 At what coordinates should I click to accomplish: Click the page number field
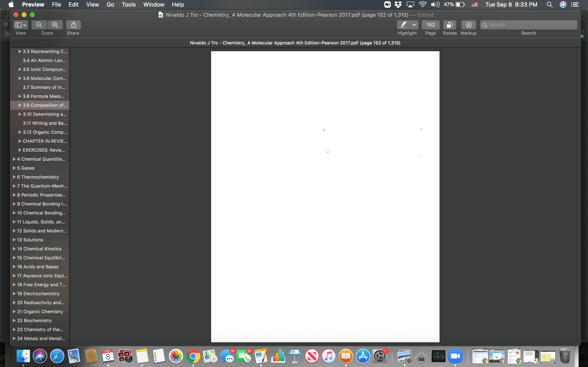(x=430, y=24)
